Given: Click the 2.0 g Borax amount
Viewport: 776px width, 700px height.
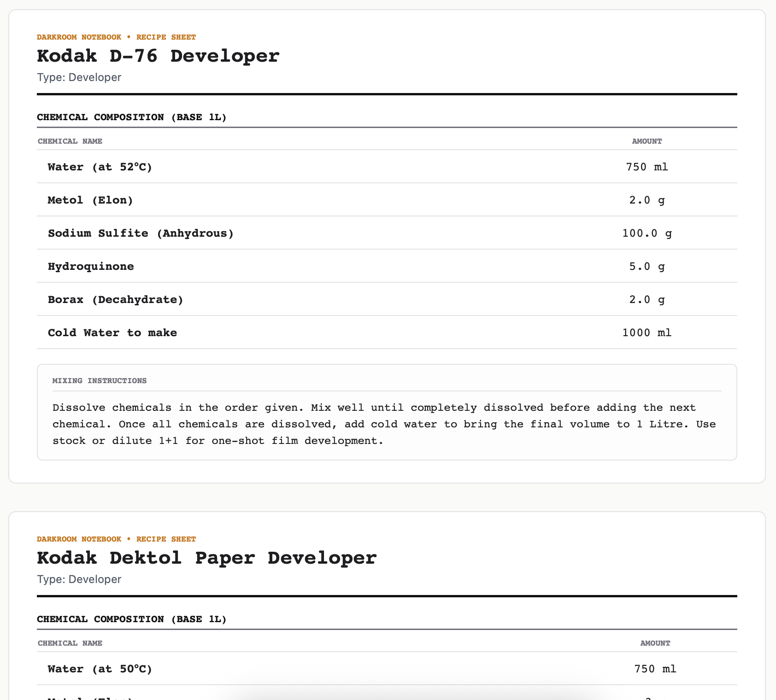Looking at the screenshot, I should (x=647, y=299).
